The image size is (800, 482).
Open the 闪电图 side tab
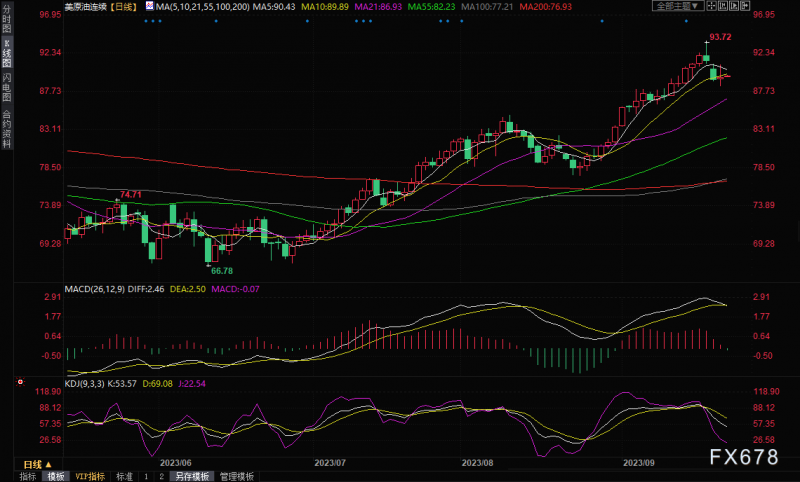pyautogui.click(x=6, y=87)
